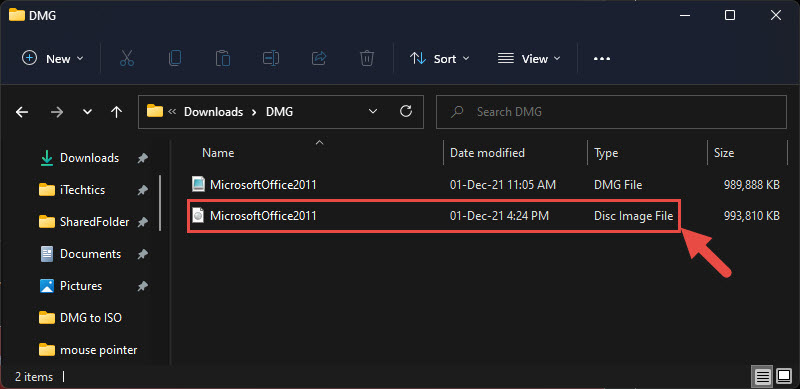Click the Share icon in toolbar
The height and width of the screenshot is (389, 800).
click(x=319, y=59)
